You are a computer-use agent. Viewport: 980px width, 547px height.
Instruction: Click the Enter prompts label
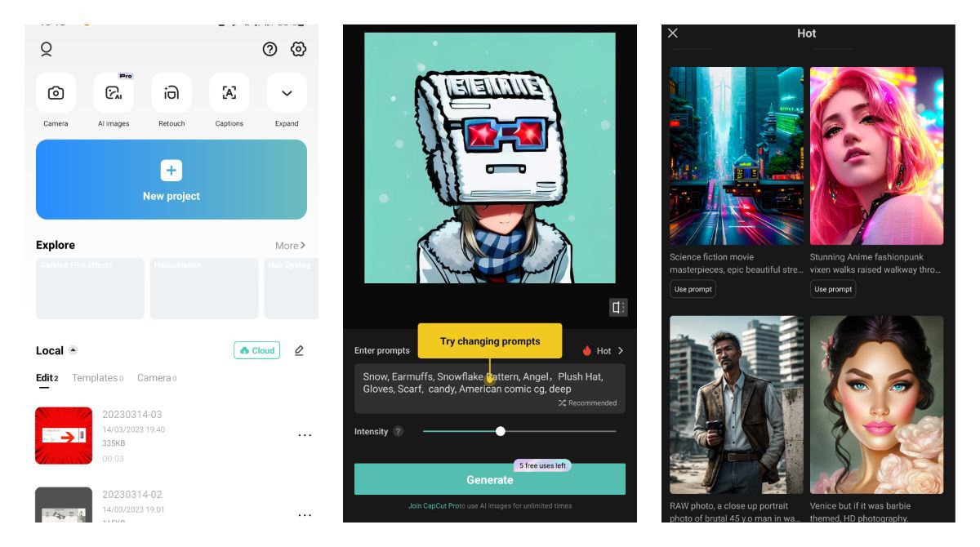click(x=382, y=350)
